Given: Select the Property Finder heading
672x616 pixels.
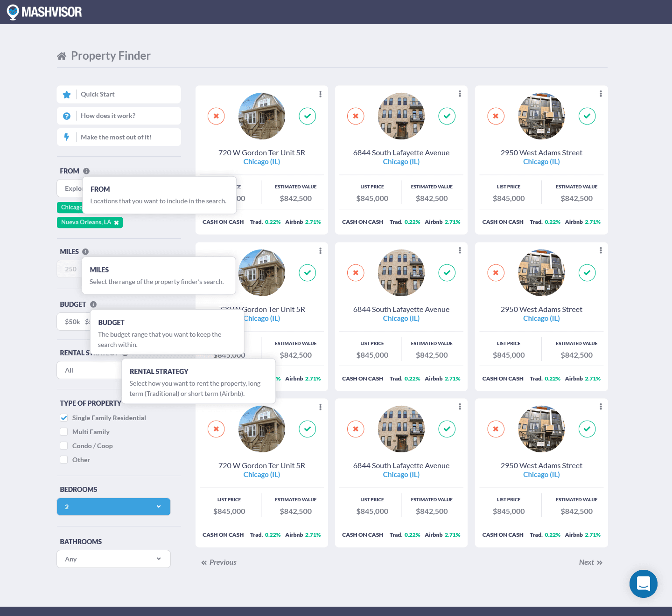Looking at the screenshot, I should (x=110, y=55).
